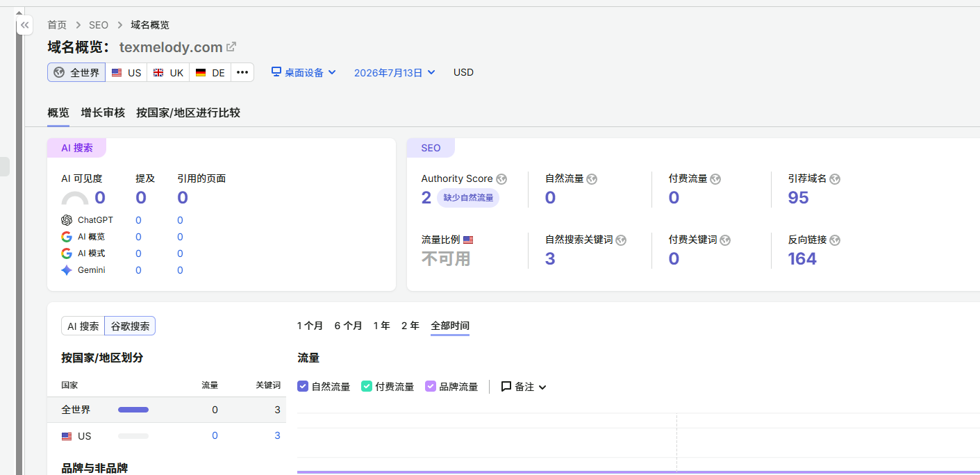Open Authority Score value 2

426,198
